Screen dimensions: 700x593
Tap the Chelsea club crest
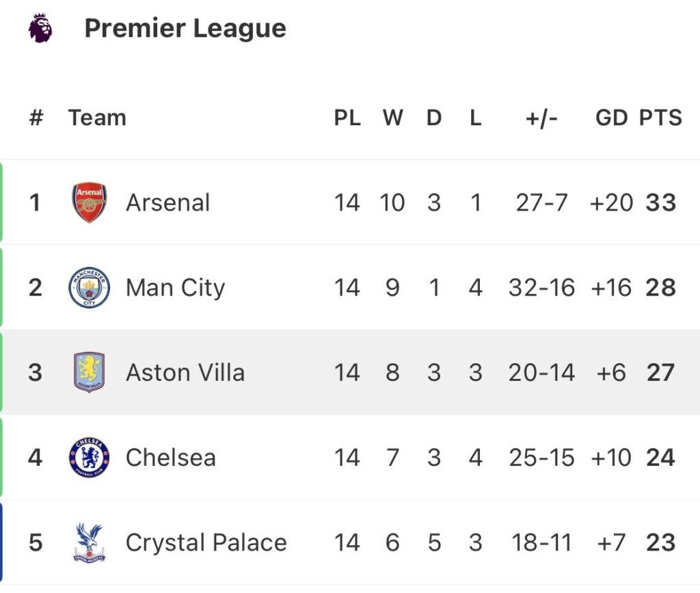coord(90,458)
